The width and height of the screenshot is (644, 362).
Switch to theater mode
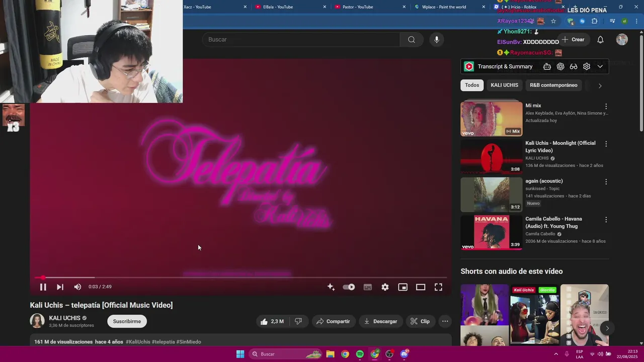click(421, 287)
